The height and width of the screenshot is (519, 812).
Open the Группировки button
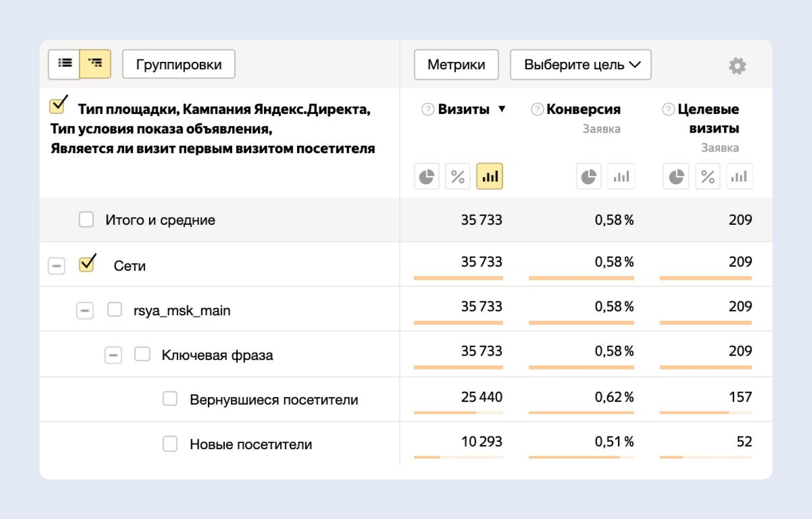click(179, 64)
